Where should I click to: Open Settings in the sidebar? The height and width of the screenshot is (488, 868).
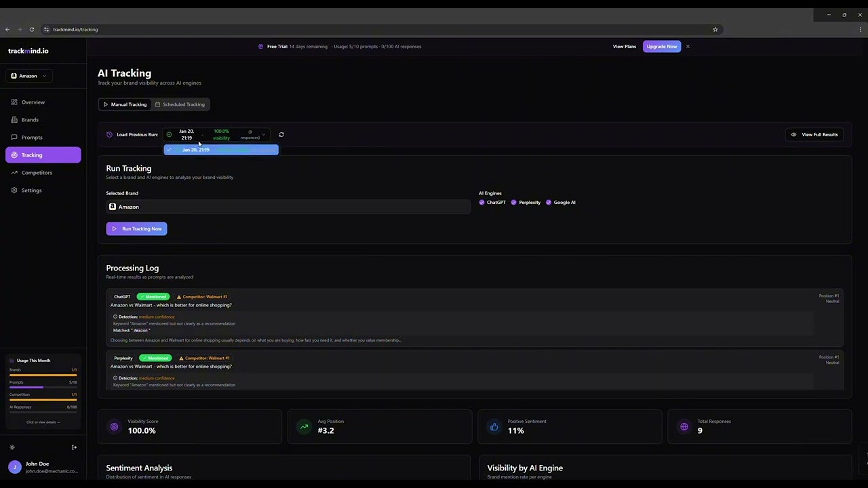43,190
